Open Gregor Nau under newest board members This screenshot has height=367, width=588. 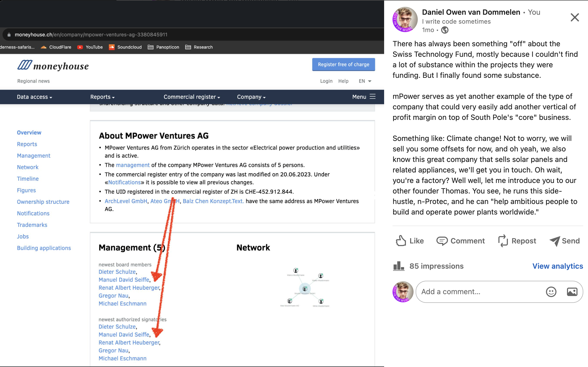click(x=114, y=296)
